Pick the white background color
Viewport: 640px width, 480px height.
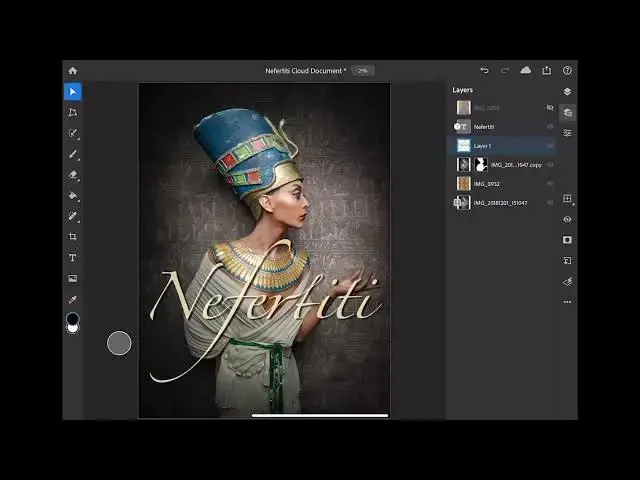pyautogui.click(x=73, y=329)
